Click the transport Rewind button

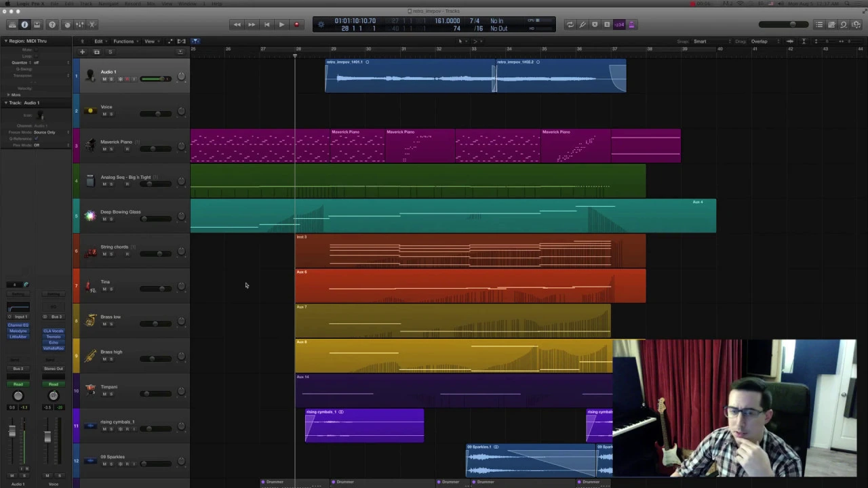point(237,24)
